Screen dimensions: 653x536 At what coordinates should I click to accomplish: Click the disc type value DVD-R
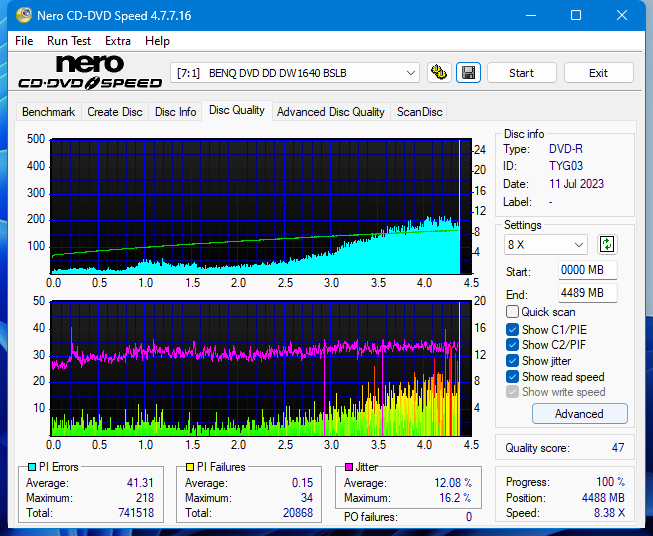tap(566, 149)
